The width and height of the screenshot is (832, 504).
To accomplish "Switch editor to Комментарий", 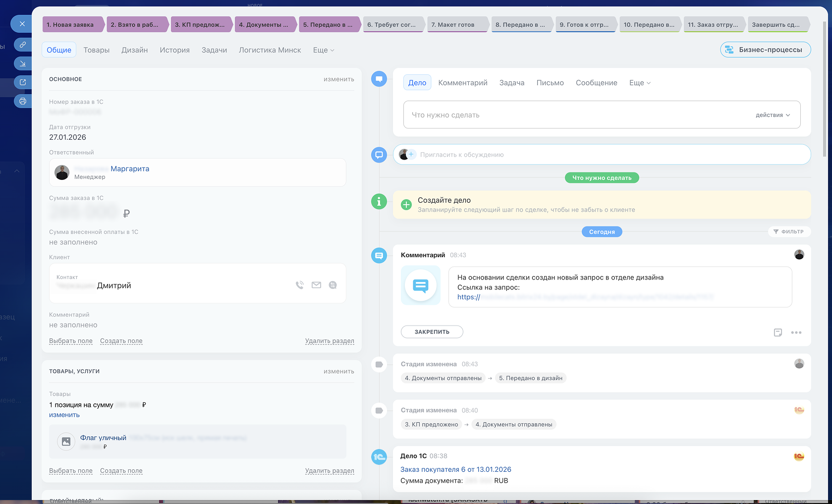I will coord(463,83).
